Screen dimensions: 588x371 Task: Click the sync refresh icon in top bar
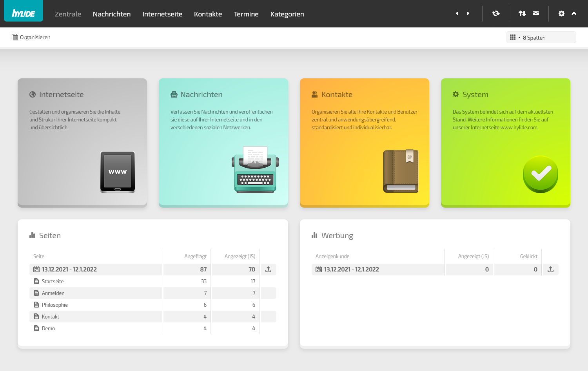coord(496,13)
